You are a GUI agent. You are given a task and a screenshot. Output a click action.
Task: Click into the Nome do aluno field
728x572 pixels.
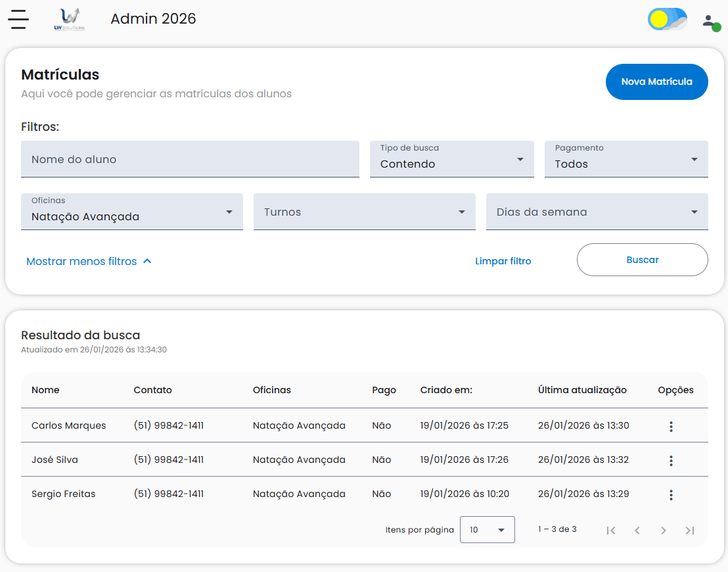pyautogui.click(x=190, y=159)
